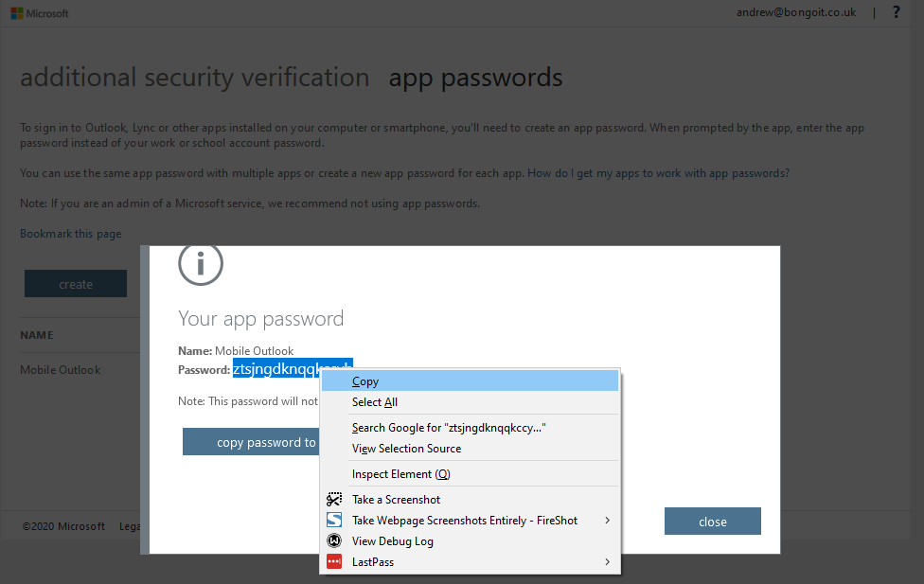The width and height of the screenshot is (924, 584).
Task: Click the NAME column header
Action: coord(37,335)
